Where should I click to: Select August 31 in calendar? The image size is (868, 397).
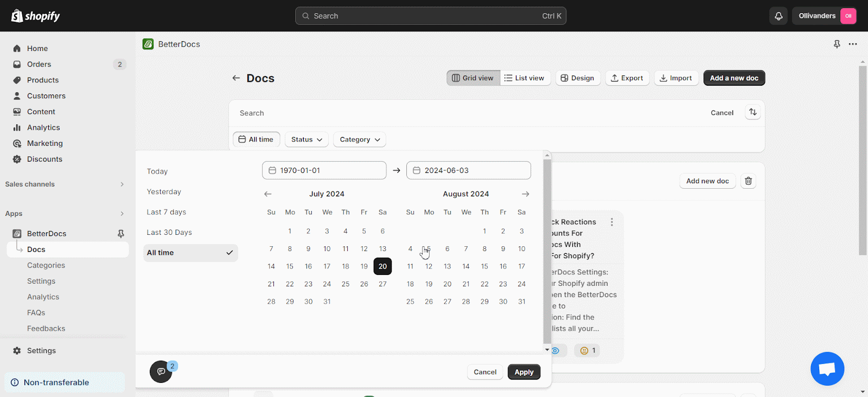[x=521, y=302]
